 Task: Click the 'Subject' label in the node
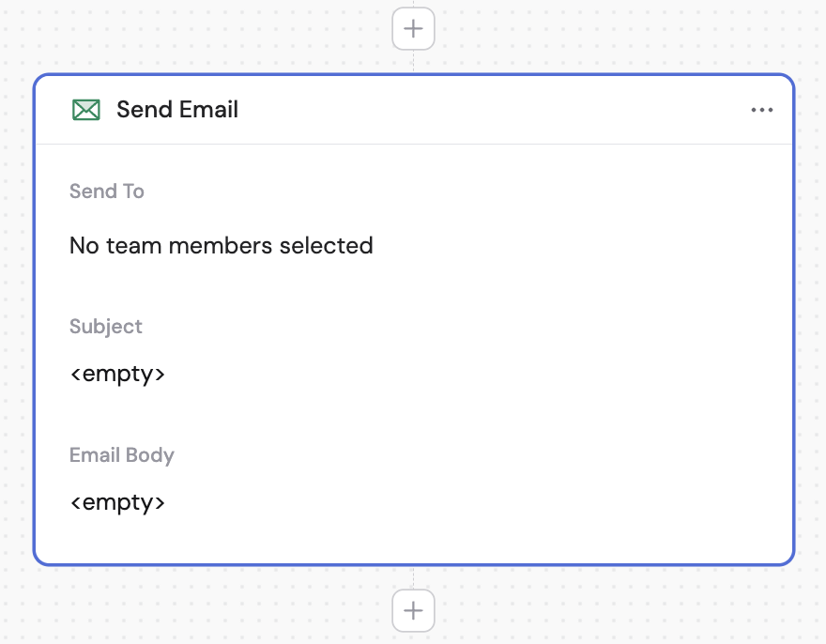coord(105,326)
